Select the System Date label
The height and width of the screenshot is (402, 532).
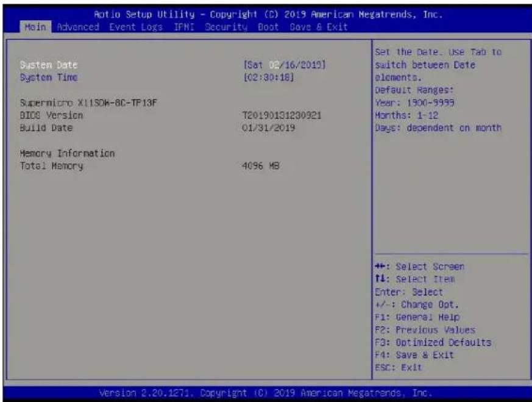pyautogui.click(x=49, y=65)
